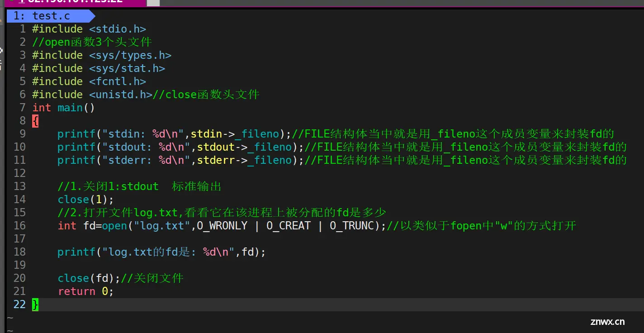Screen dimensions: 644x333
Task: Click the comment line about open函数3个头文件
Action: coord(92,42)
